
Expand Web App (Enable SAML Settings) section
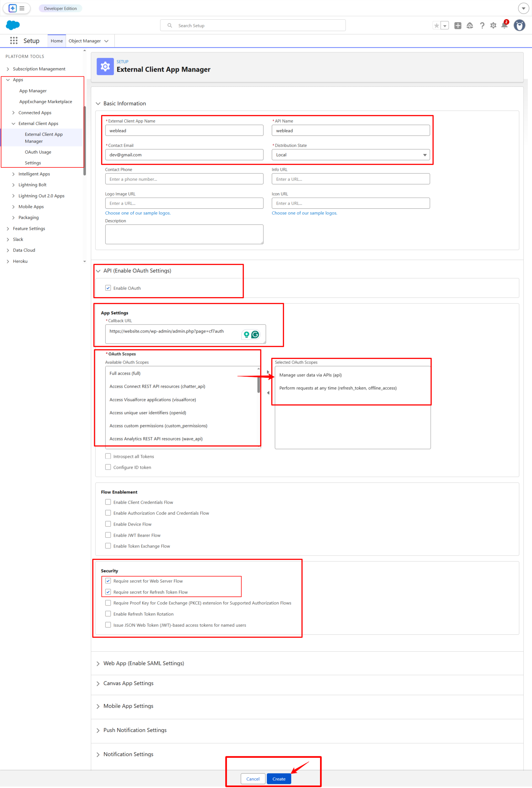coord(98,663)
